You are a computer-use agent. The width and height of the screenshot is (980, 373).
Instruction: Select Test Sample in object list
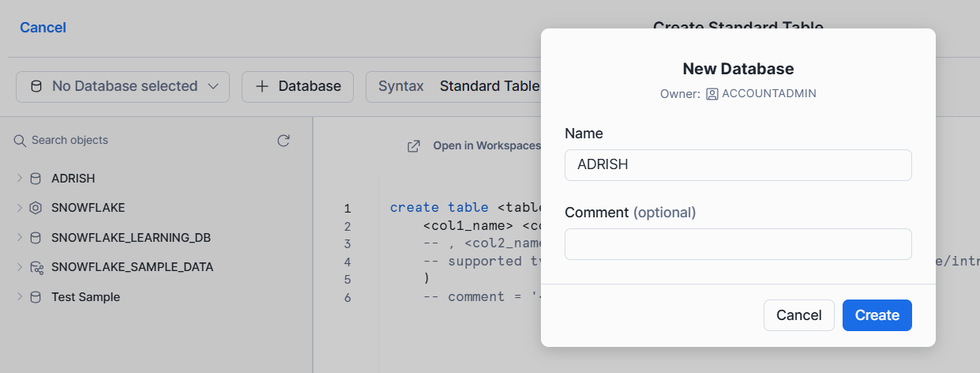pyautogui.click(x=86, y=297)
